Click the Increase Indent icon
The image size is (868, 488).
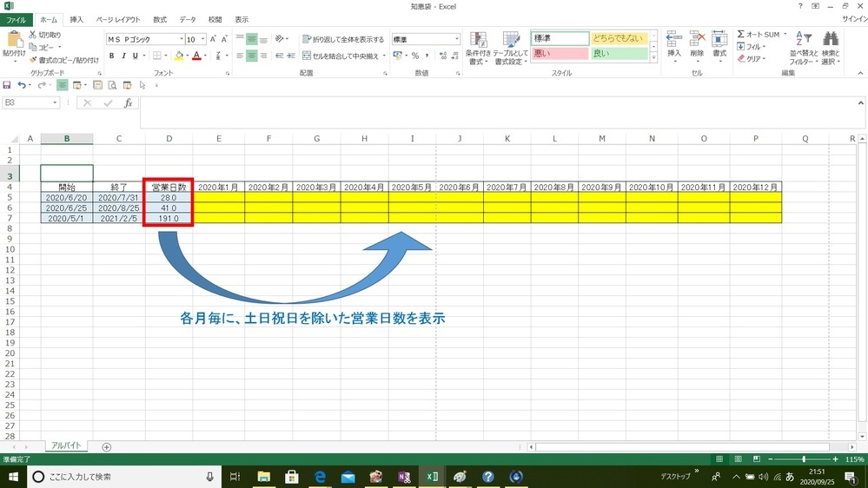[x=291, y=56]
